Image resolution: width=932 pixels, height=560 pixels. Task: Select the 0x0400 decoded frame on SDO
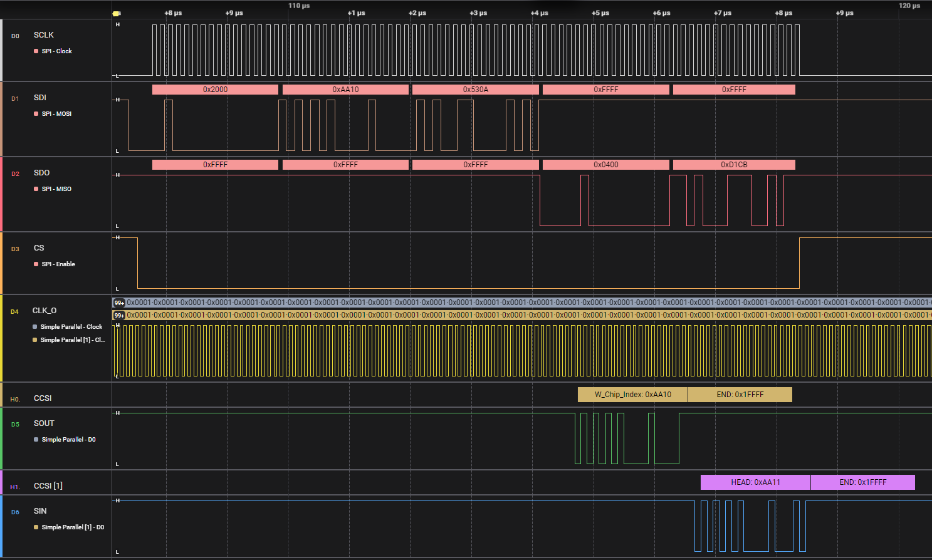click(x=605, y=165)
